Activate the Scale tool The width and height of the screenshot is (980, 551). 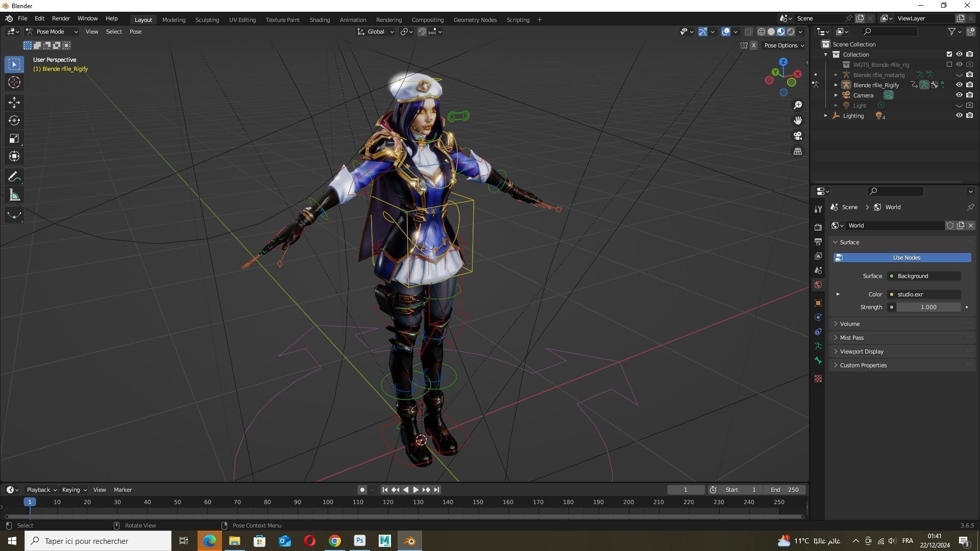[14, 138]
